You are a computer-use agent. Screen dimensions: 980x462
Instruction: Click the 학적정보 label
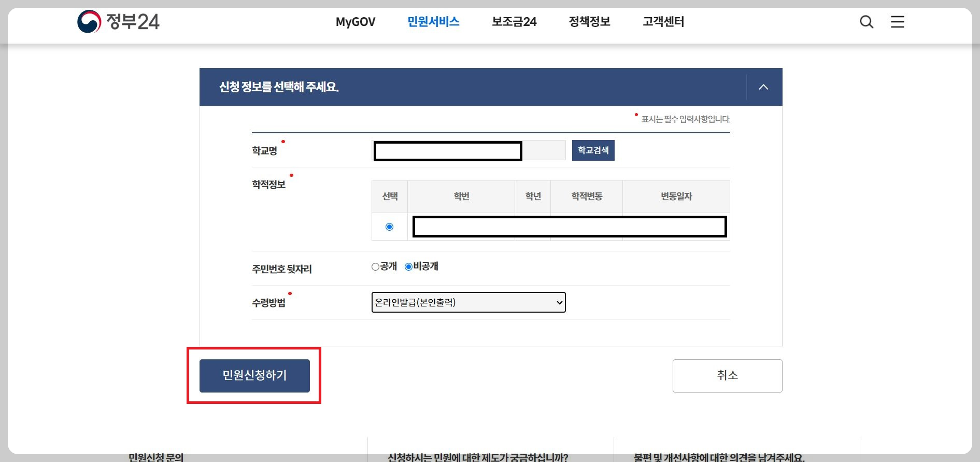coord(268,185)
